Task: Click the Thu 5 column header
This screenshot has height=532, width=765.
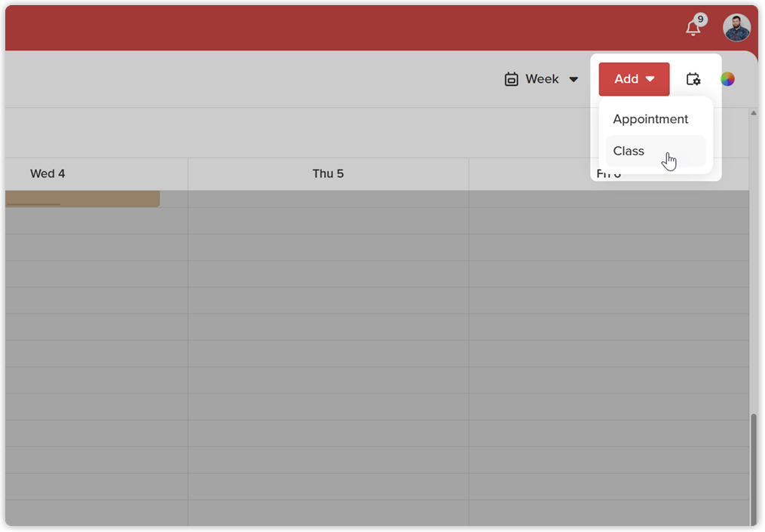Action: pos(328,173)
